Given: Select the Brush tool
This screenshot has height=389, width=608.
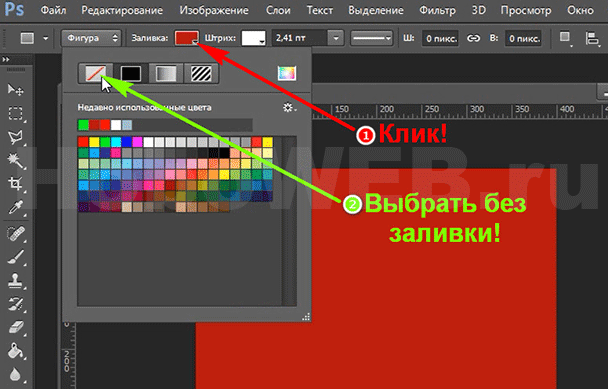Looking at the screenshot, I should (x=16, y=257).
